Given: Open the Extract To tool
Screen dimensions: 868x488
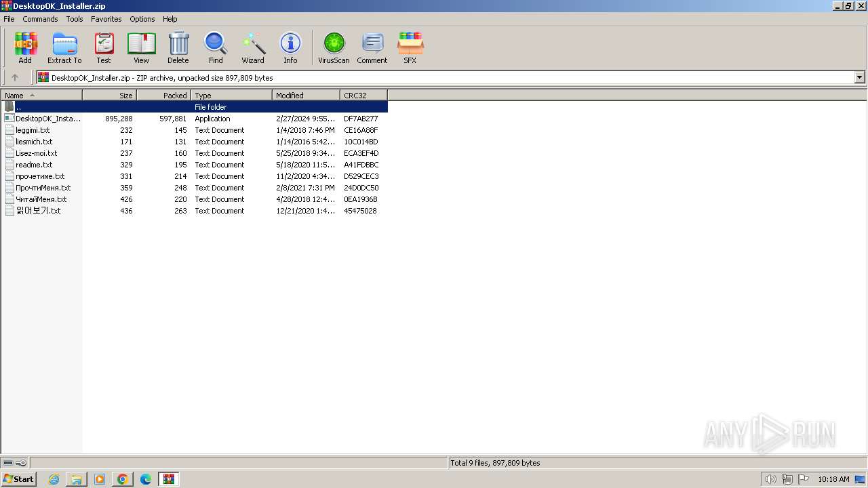Looking at the screenshot, I should coord(64,48).
